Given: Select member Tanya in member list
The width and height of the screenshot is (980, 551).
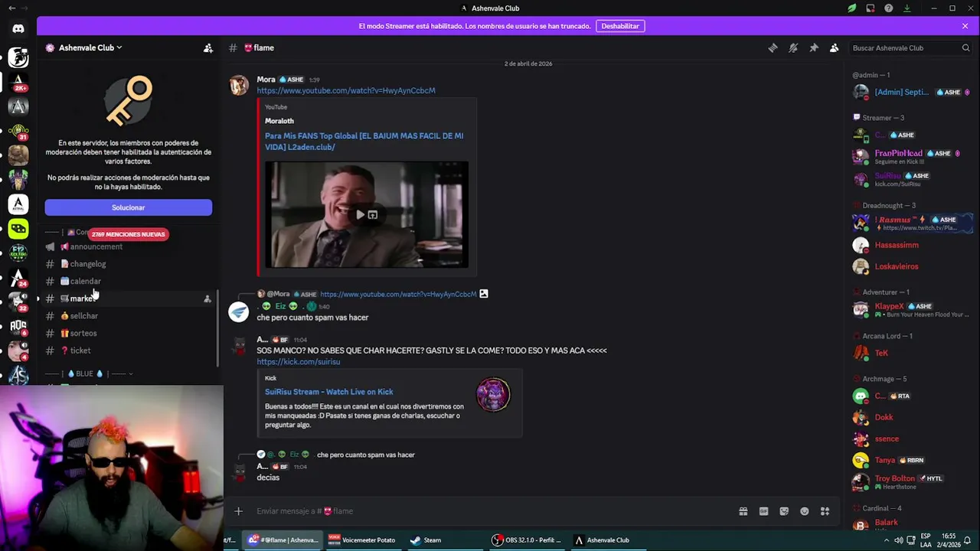Looking at the screenshot, I should tap(911, 460).
